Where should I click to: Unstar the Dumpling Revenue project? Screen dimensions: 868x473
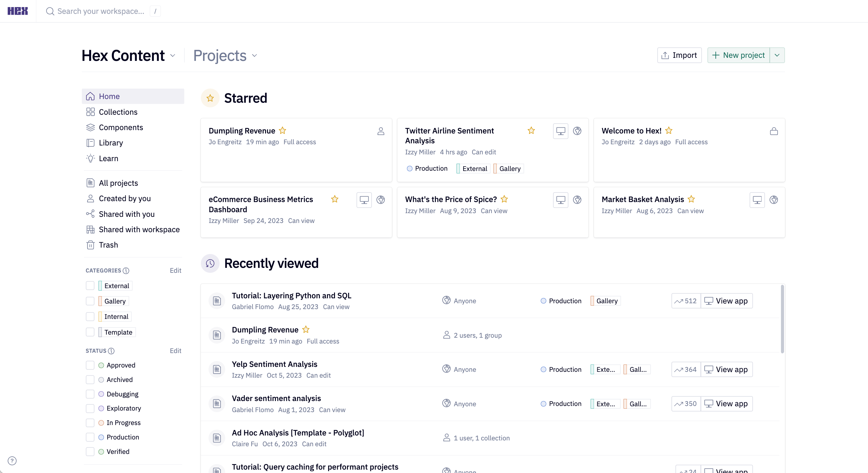pos(283,131)
